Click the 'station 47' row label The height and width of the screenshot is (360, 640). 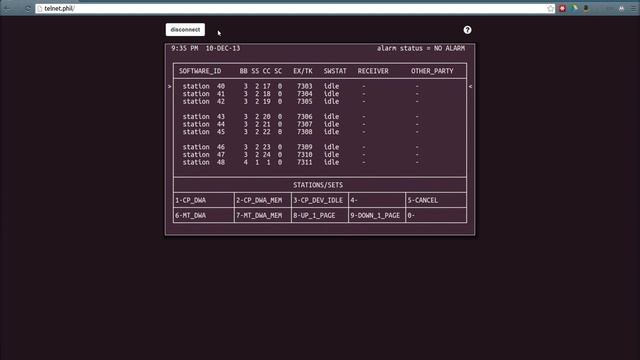204,155
